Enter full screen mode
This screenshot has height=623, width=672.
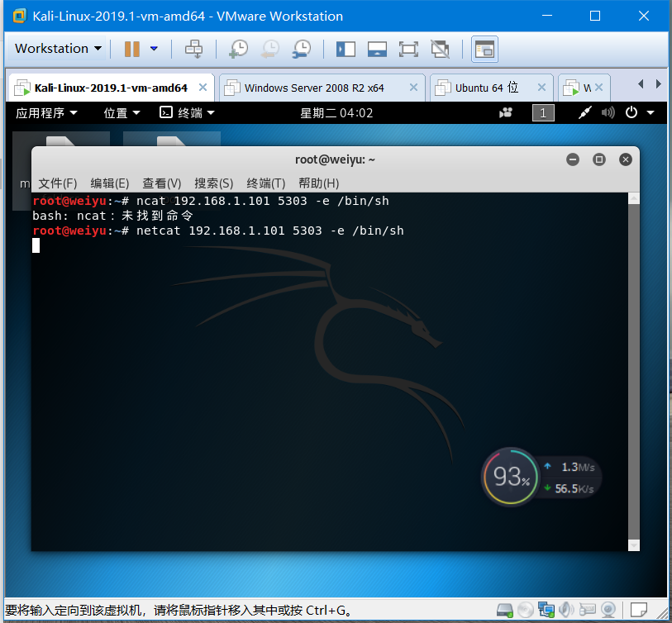click(408, 49)
